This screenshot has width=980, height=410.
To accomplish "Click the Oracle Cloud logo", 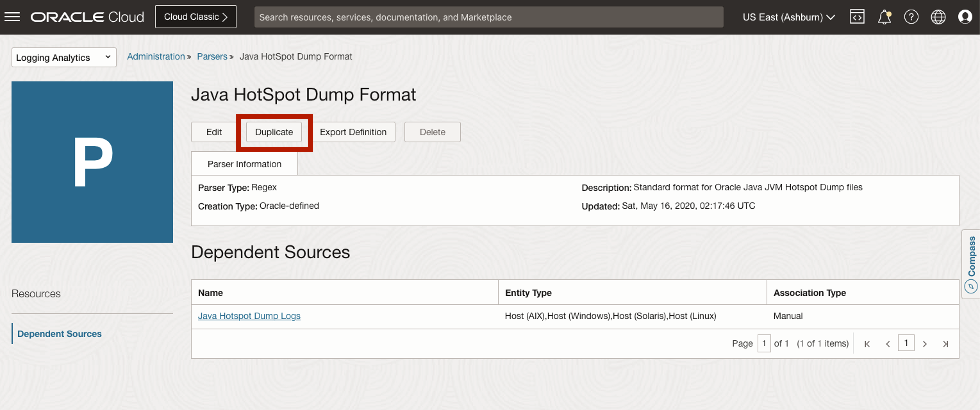I will [88, 17].
